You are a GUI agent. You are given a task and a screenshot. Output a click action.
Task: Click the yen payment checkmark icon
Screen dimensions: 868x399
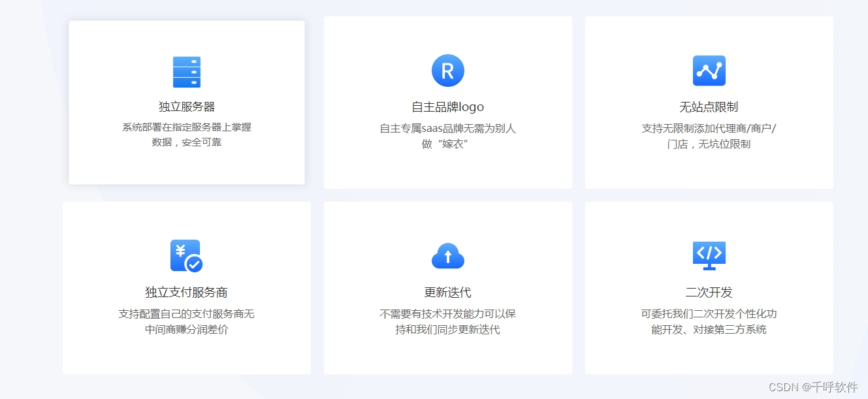(x=187, y=256)
